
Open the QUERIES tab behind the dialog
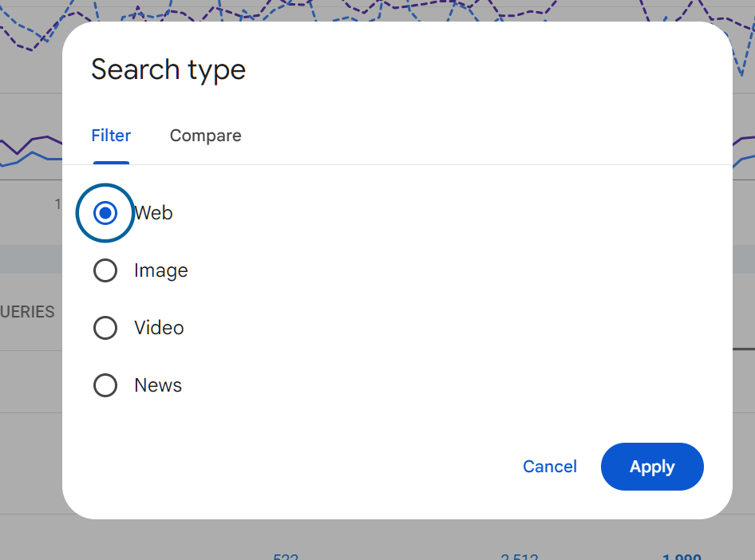[x=28, y=312]
